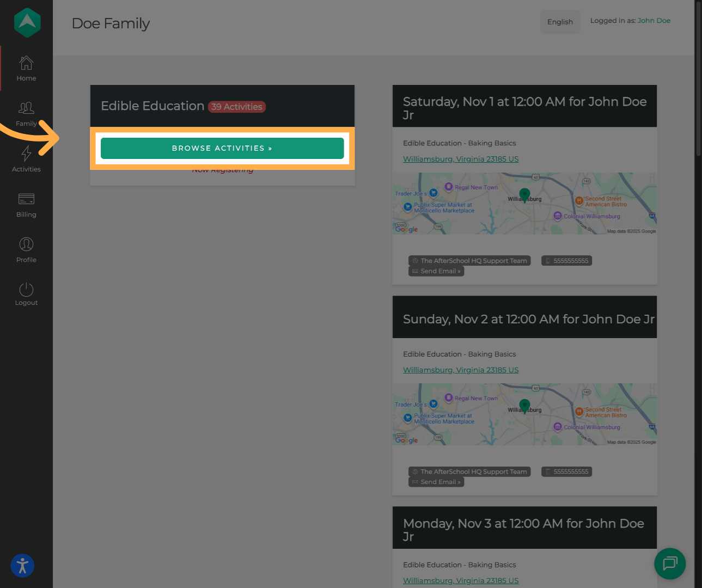Click the Logout power icon

pyautogui.click(x=26, y=290)
